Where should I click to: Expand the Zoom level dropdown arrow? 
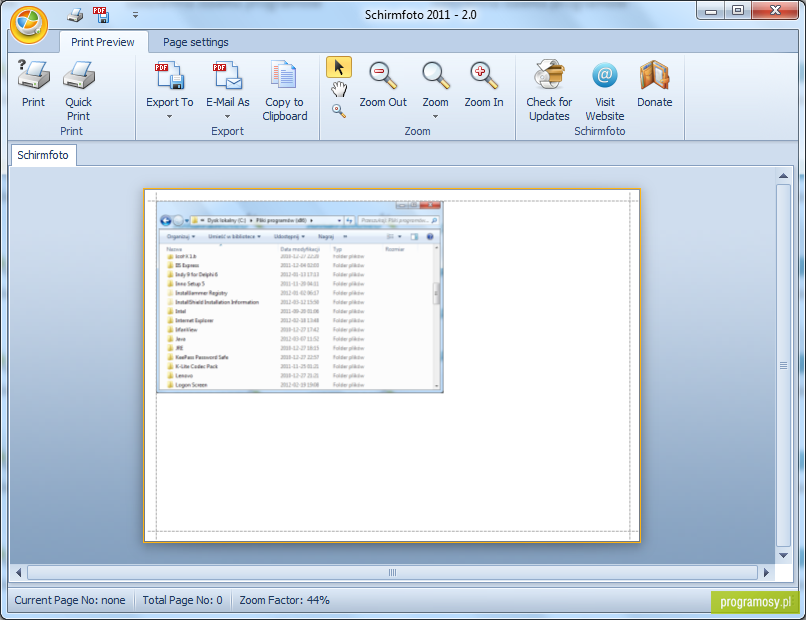(x=435, y=117)
